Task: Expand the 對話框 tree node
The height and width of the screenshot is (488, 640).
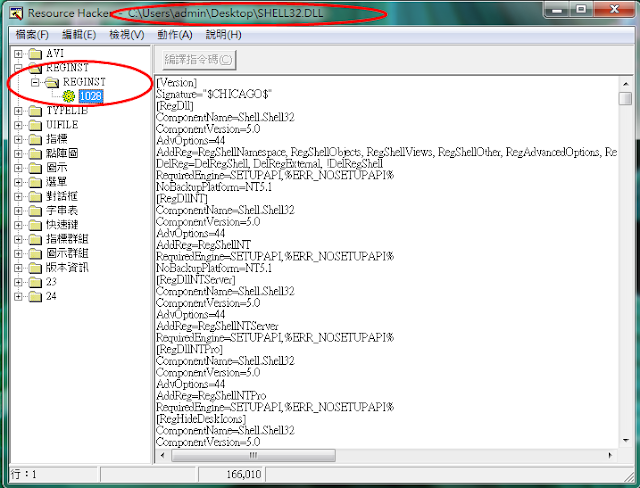Action: (18, 197)
